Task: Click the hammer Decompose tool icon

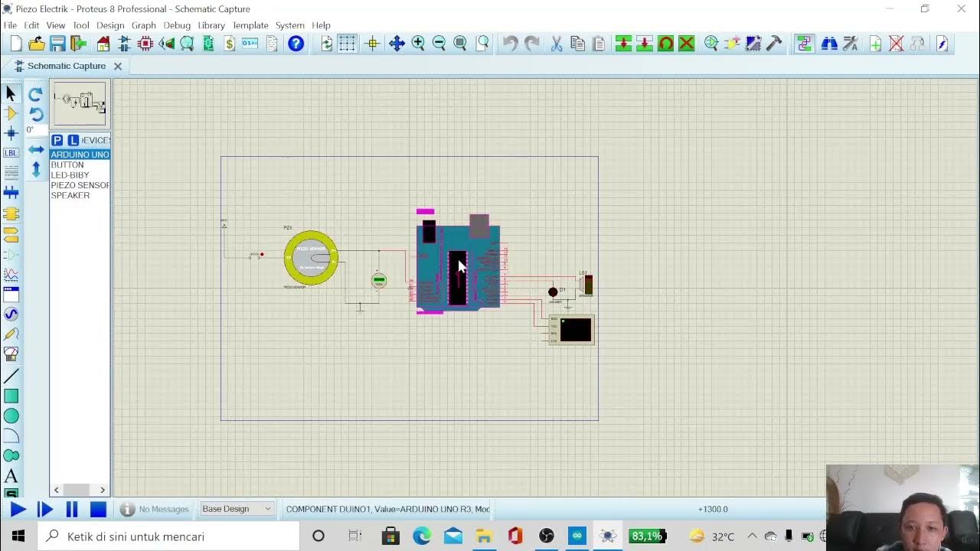Action: [774, 44]
